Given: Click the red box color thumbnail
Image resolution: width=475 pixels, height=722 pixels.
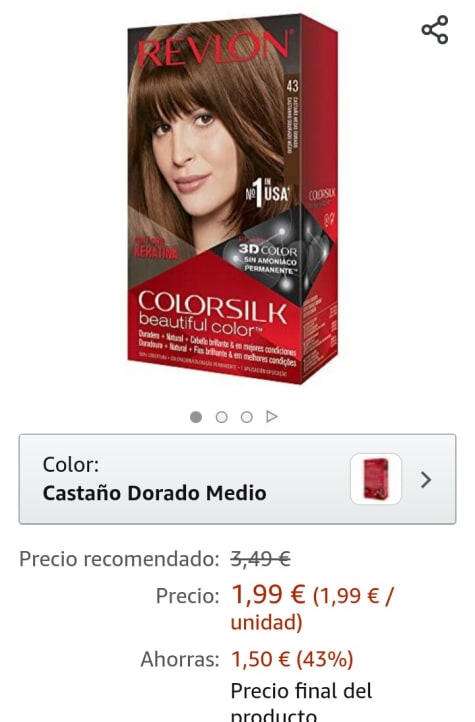Looking at the screenshot, I should 376,479.
